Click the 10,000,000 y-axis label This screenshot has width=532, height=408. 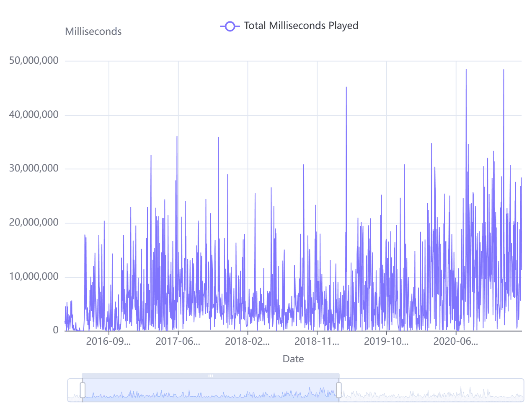[x=34, y=277]
